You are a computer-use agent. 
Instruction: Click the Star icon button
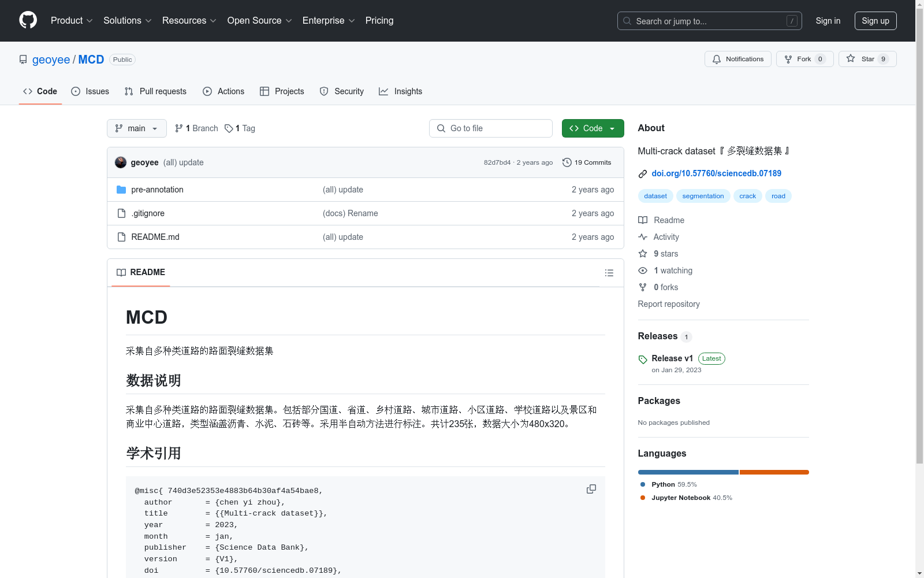coord(851,59)
